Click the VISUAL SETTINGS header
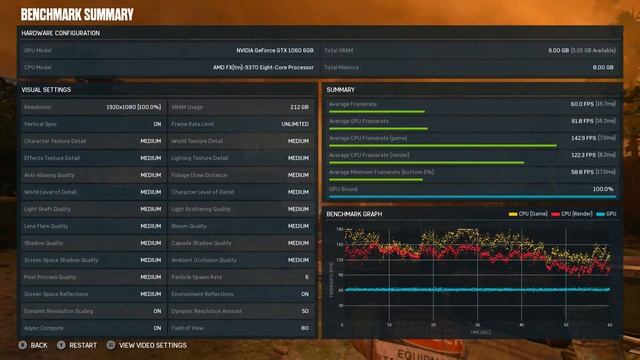The width and height of the screenshot is (640, 360). pos(46,90)
